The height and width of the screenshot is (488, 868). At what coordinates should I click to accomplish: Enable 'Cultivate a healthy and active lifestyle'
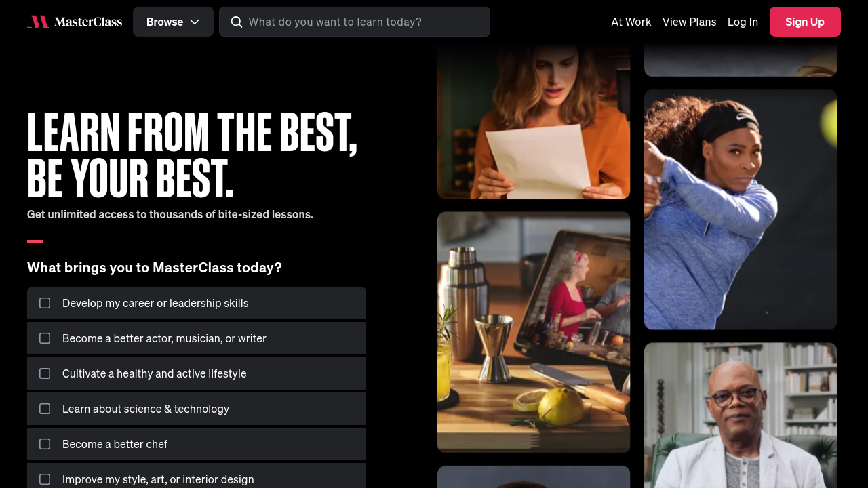[x=45, y=373]
